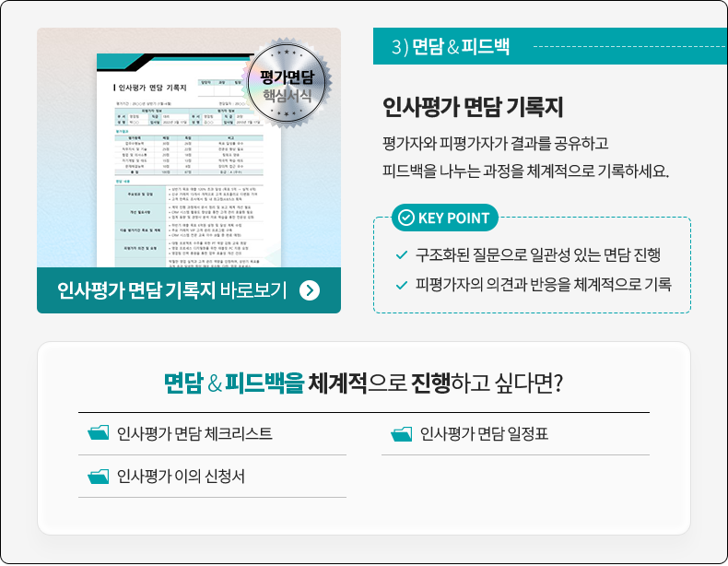Viewport: 728px width, 566px height.
Task: Click the arrow icon on 바로보기 banner
Action: click(x=310, y=290)
